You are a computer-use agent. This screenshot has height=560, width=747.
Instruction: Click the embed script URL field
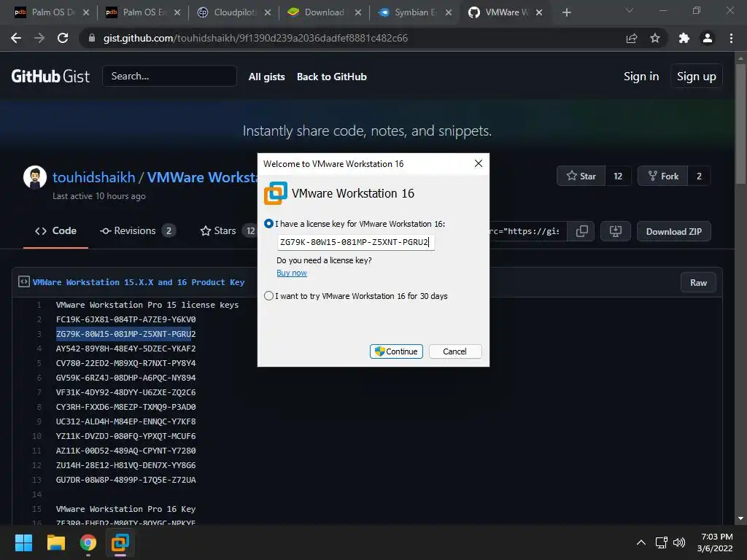click(x=528, y=231)
